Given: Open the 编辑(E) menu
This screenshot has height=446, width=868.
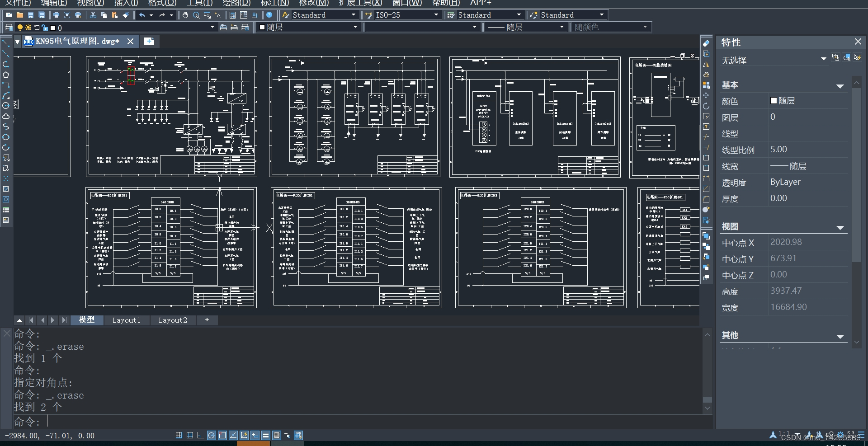Looking at the screenshot, I should tap(54, 3).
